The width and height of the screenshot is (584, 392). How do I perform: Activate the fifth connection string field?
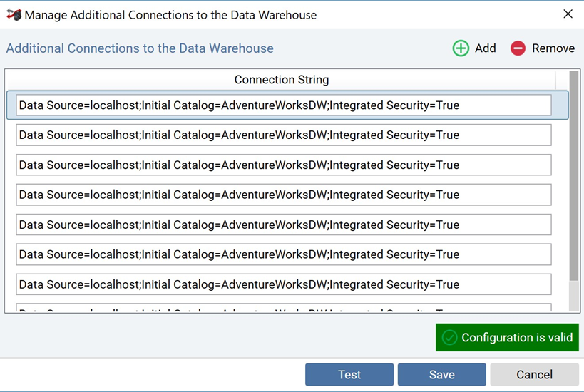point(283,225)
